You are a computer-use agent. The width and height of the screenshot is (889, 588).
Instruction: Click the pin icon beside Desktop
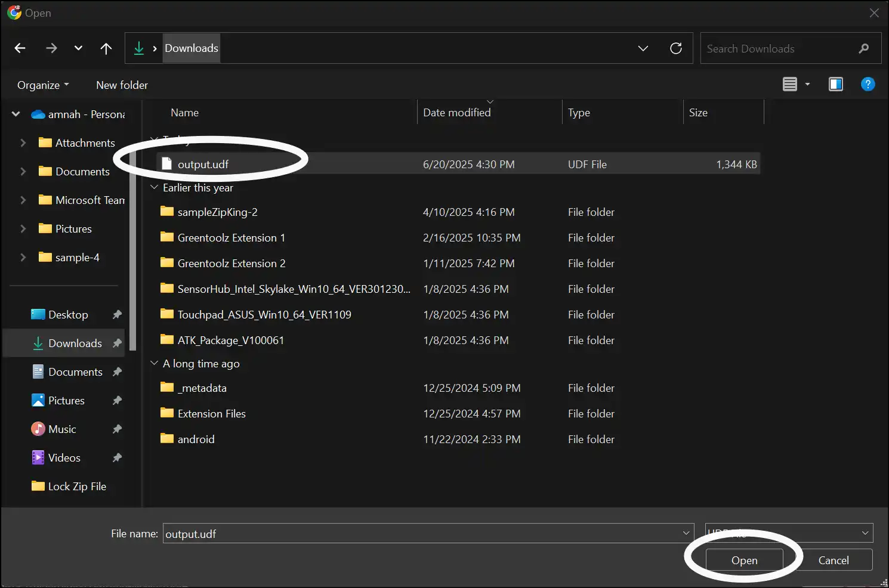[117, 314]
